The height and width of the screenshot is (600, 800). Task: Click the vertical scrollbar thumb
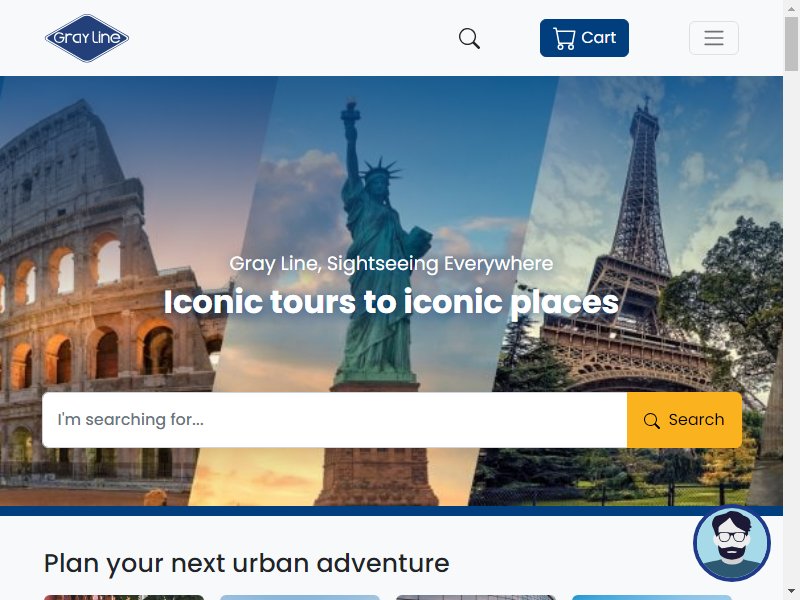pyautogui.click(x=791, y=44)
